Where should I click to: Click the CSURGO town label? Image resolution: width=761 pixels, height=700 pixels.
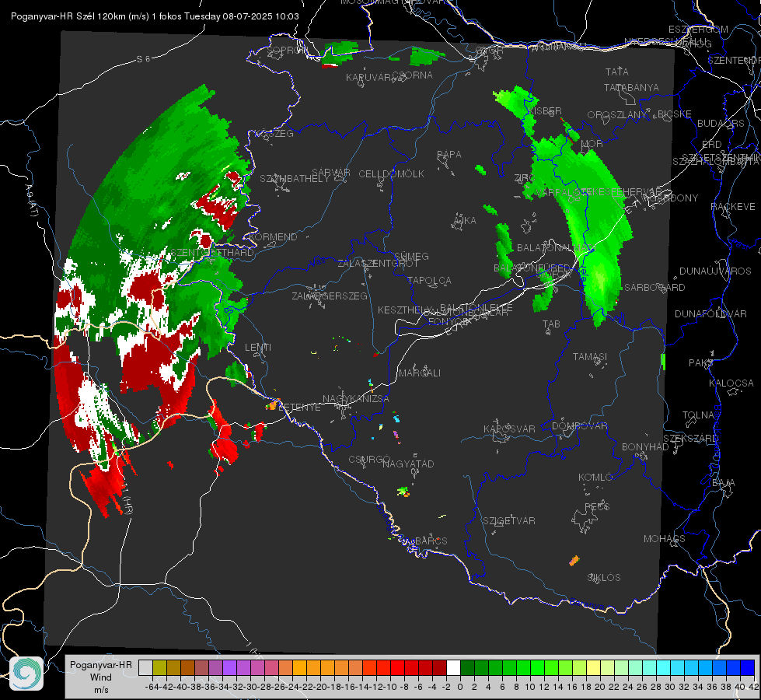point(369,460)
